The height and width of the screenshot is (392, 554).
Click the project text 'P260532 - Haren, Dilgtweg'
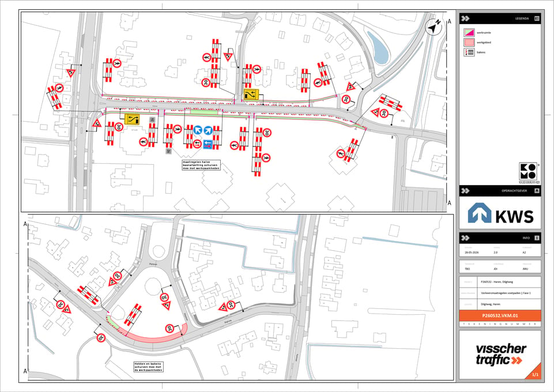(497, 282)
